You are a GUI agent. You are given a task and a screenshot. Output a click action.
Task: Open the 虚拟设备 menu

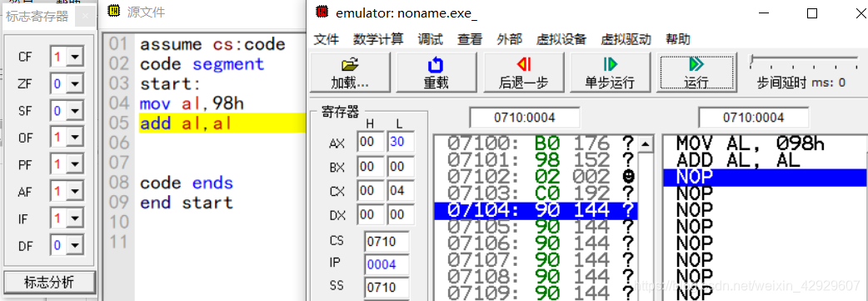click(x=561, y=39)
